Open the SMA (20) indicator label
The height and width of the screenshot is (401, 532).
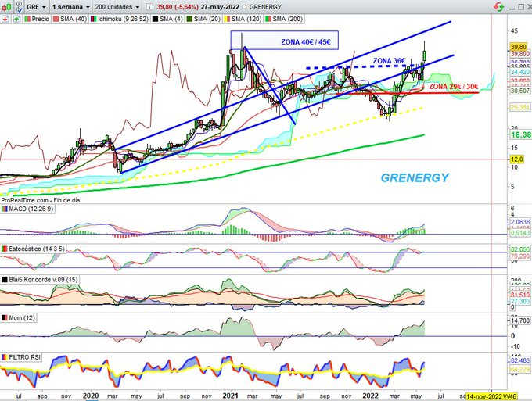click(x=203, y=19)
